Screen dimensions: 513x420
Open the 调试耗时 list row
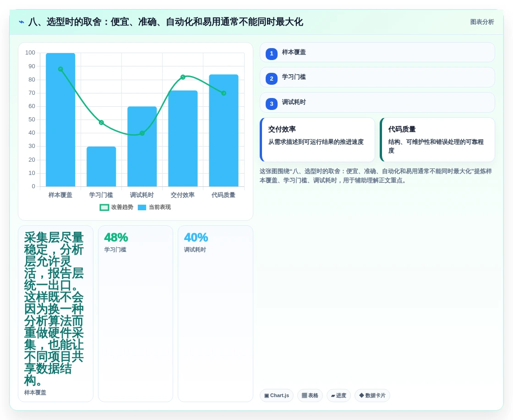[377, 103]
